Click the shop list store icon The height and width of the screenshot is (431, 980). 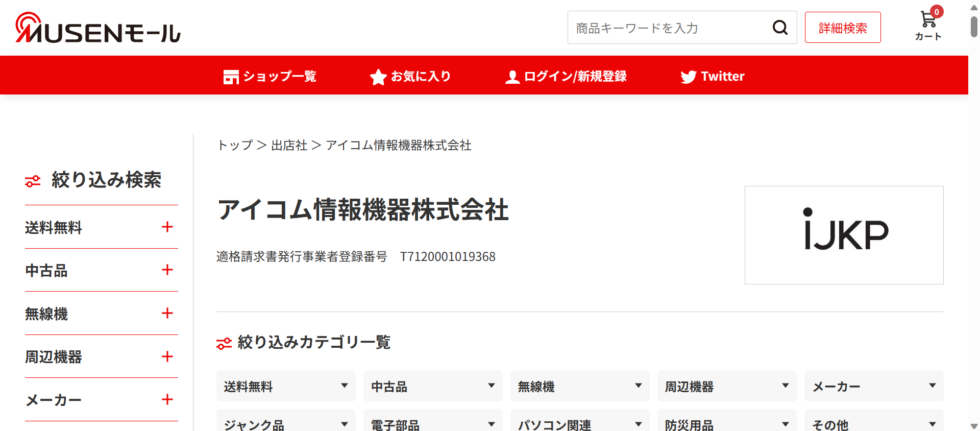coord(231,77)
